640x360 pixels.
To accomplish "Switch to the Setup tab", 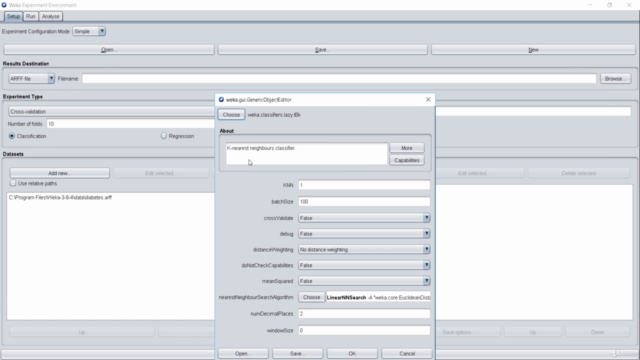I will (13, 17).
